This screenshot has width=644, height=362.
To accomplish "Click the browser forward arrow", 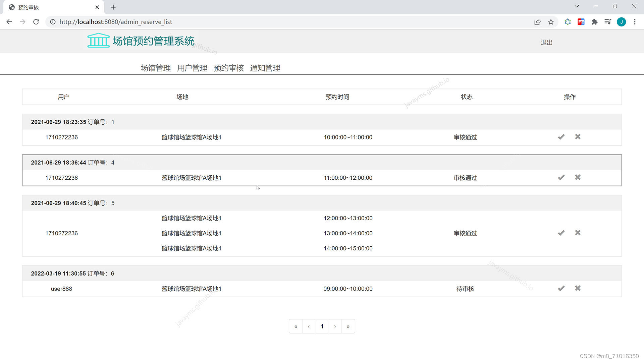I will click(x=22, y=22).
